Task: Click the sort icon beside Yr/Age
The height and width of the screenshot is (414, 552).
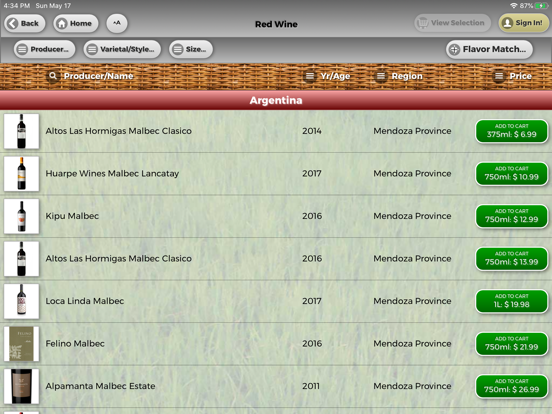Action: coord(310,76)
